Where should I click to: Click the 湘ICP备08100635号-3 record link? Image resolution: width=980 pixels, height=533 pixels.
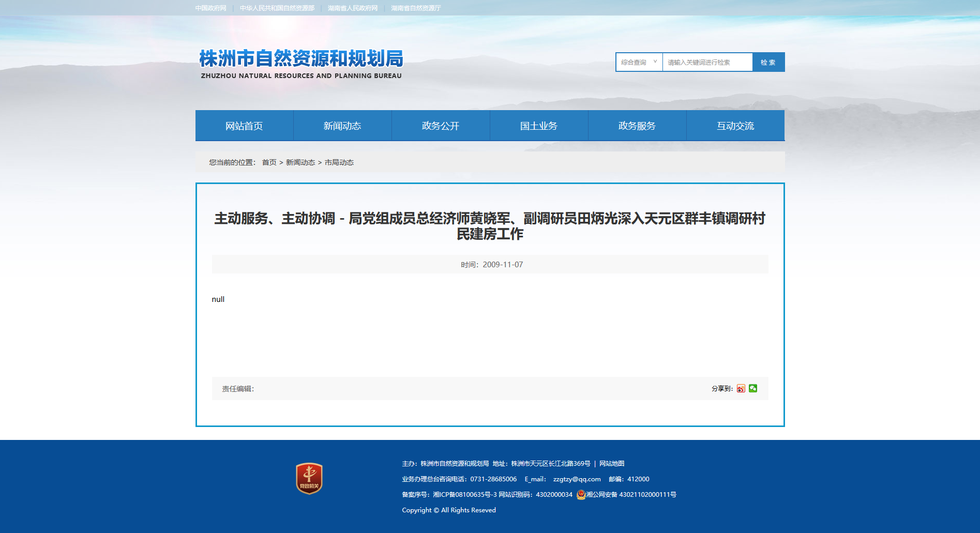pyautogui.click(x=465, y=495)
